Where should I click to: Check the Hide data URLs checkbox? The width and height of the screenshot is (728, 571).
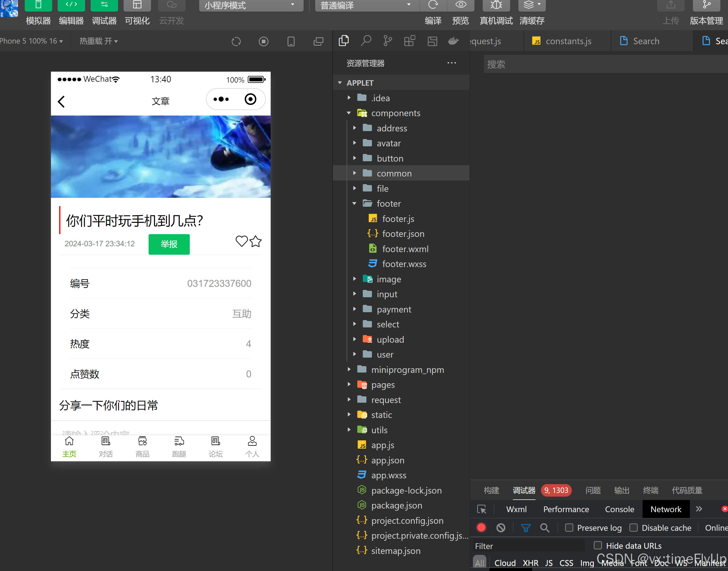point(597,545)
